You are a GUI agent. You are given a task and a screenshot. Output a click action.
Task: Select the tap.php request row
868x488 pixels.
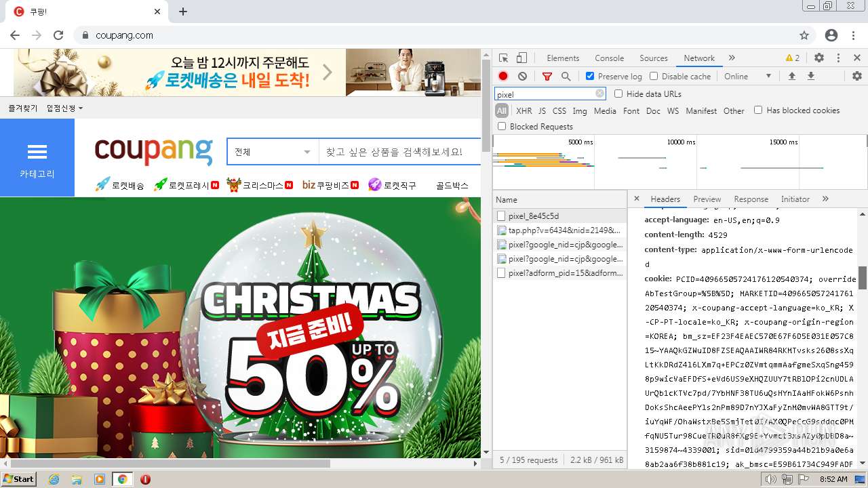(x=560, y=230)
